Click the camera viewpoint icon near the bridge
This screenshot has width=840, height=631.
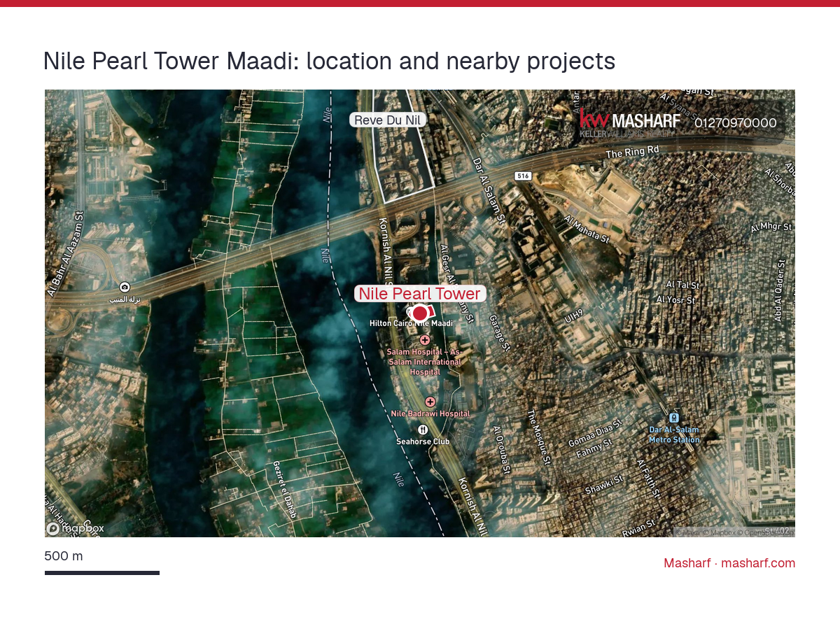(x=125, y=288)
